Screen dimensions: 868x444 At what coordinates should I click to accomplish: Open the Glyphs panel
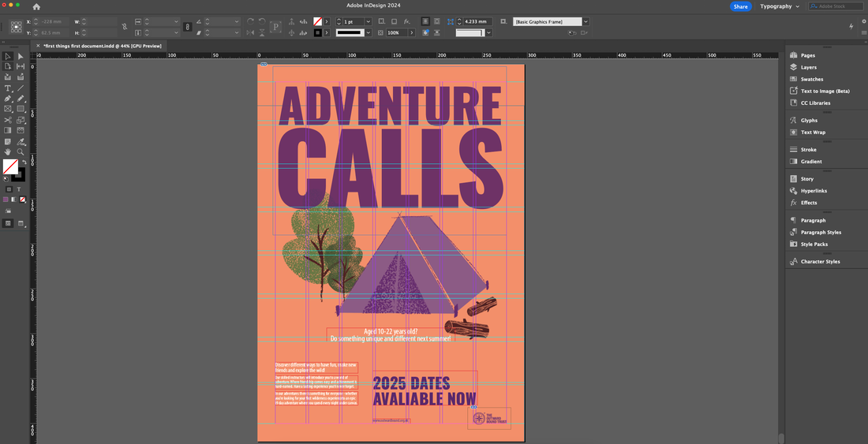[x=809, y=120]
